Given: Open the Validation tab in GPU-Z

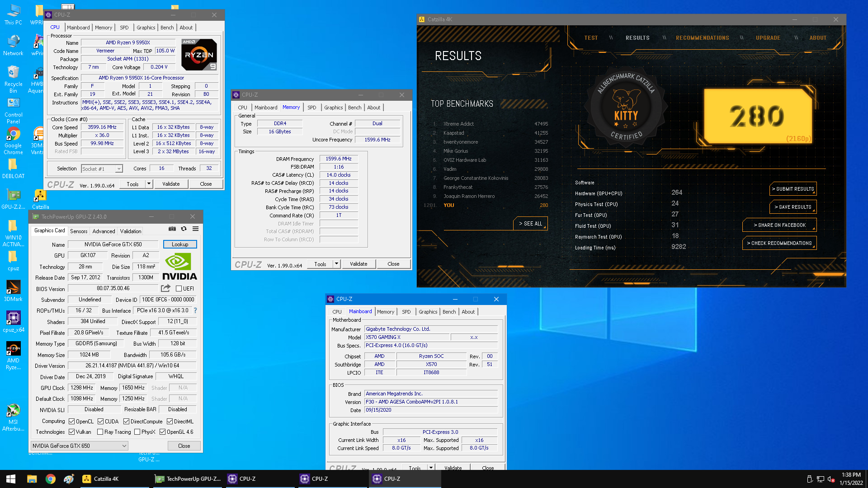Looking at the screenshot, I should click(130, 231).
